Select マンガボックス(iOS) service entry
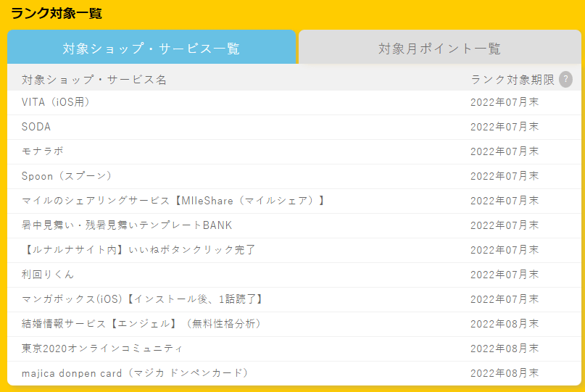The width and height of the screenshot is (585, 392). point(142,299)
